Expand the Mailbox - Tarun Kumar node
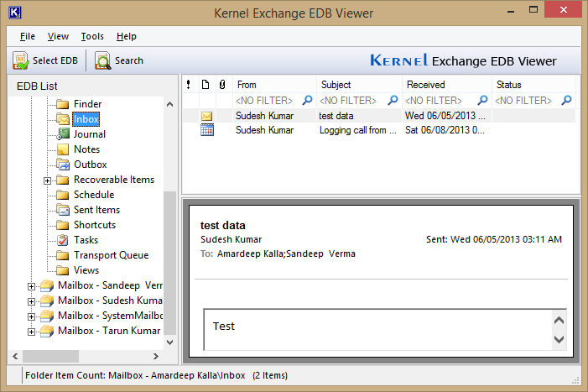Viewport: 588px width, 392px height. [32, 332]
